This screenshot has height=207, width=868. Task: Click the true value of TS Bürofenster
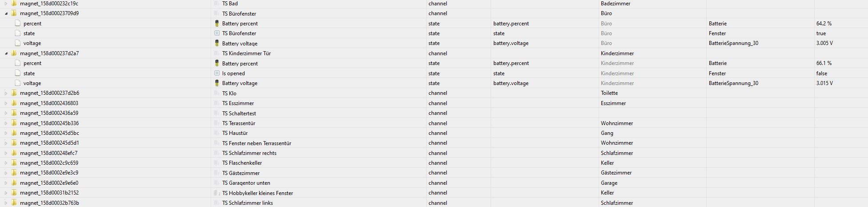point(821,33)
